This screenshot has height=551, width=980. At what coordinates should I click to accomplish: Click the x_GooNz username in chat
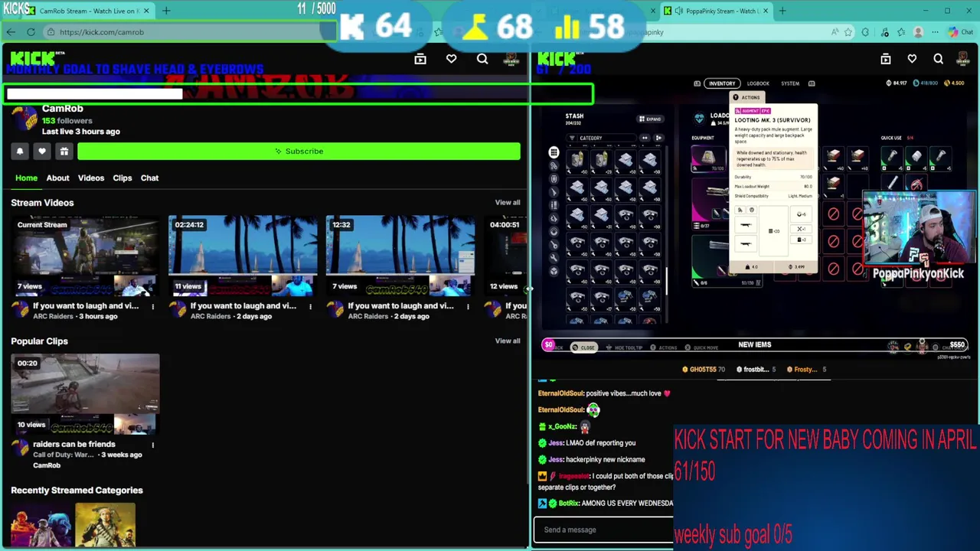point(562,426)
